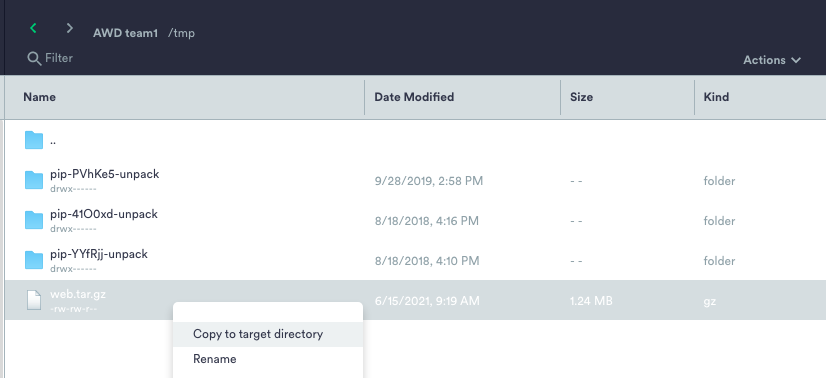826x378 pixels.
Task: Sort by Date Modified column header
Action: [414, 97]
